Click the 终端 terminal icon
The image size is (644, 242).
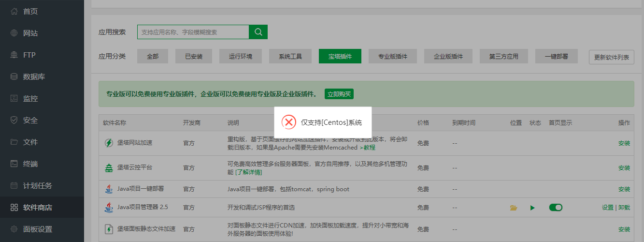pyautogui.click(x=14, y=164)
